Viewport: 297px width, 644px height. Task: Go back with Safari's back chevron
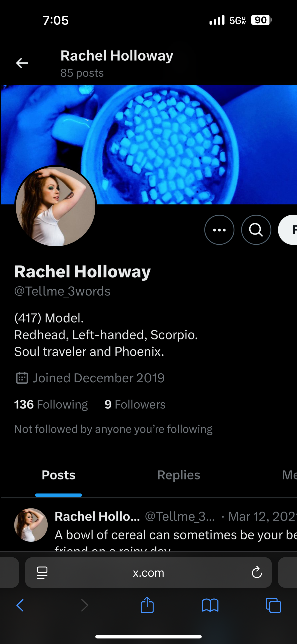point(20,605)
